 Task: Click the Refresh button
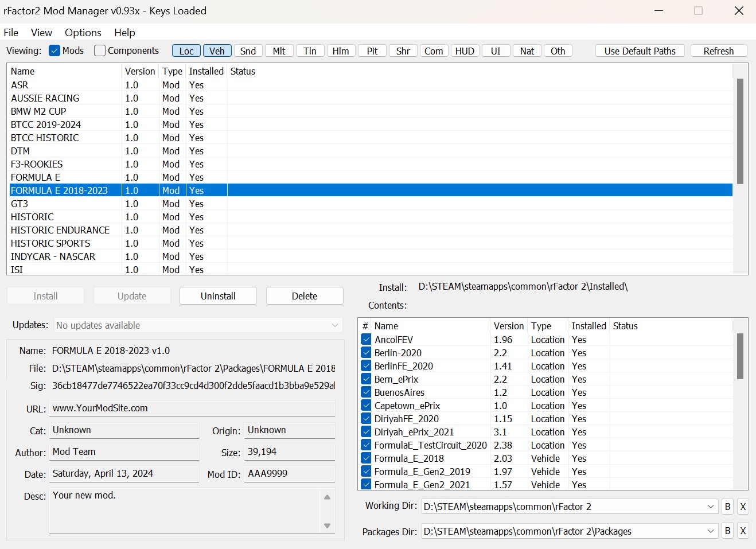coord(719,51)
